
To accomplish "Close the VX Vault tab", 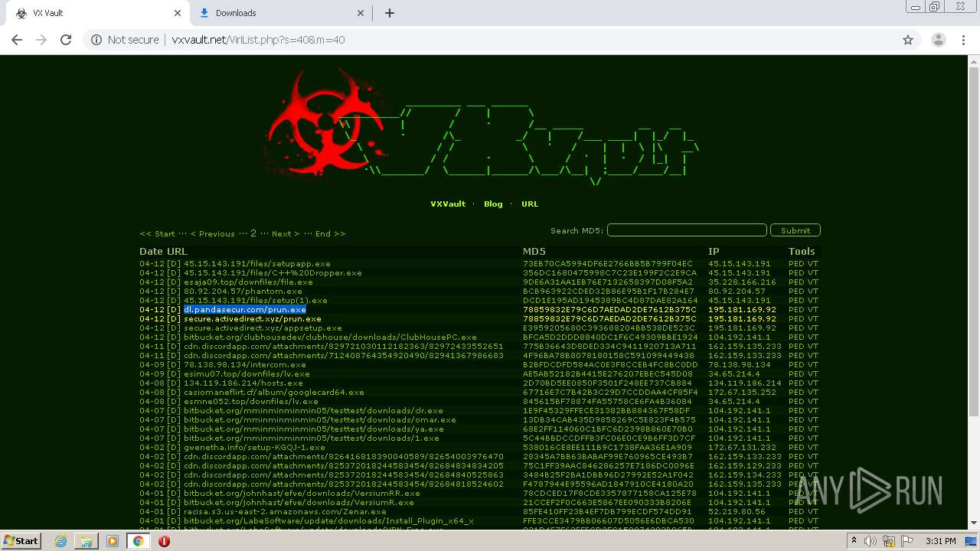I will tap(178, 13).
